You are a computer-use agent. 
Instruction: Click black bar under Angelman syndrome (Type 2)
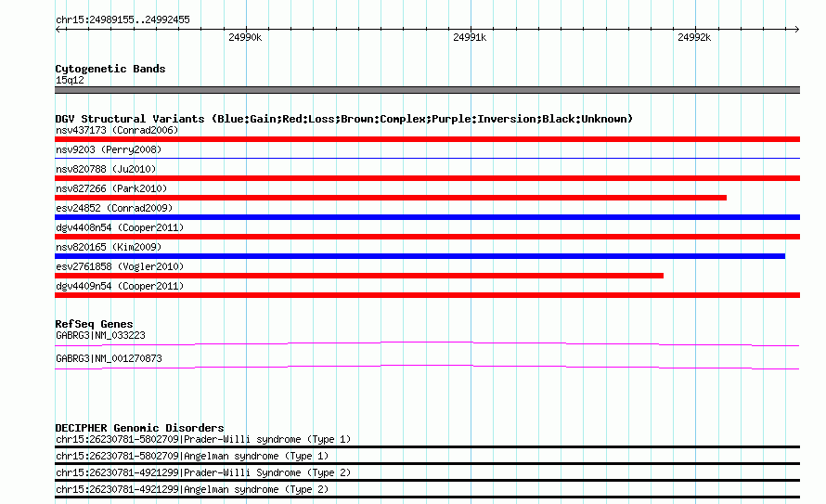click(x=427, y=498)
